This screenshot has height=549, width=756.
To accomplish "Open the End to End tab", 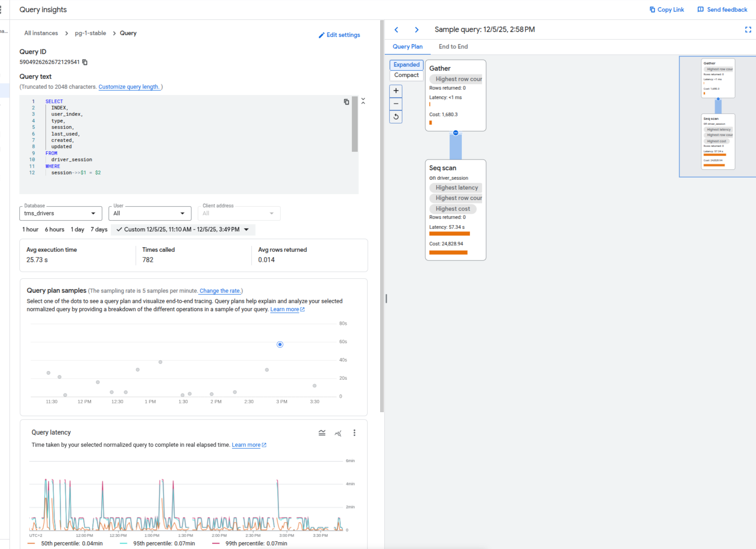I will click(453, 47).
